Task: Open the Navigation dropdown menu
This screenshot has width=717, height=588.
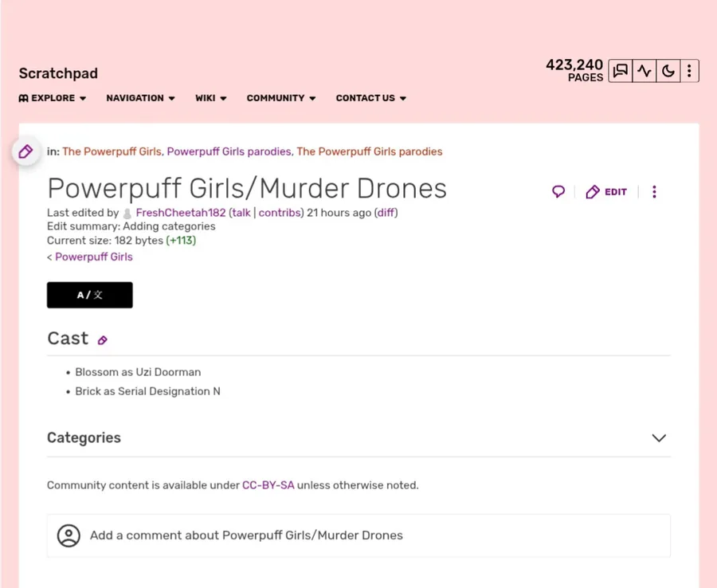Action: coord(140,98)
